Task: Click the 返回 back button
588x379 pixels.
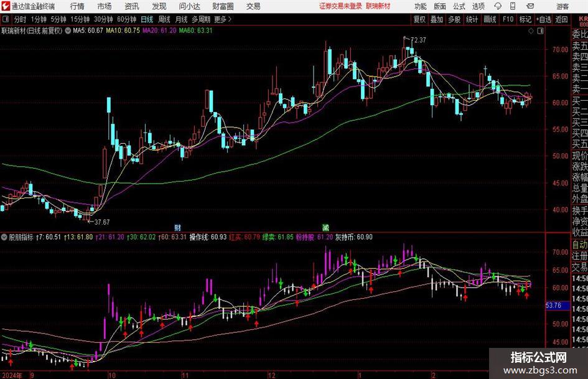Action: click(561, 19)
